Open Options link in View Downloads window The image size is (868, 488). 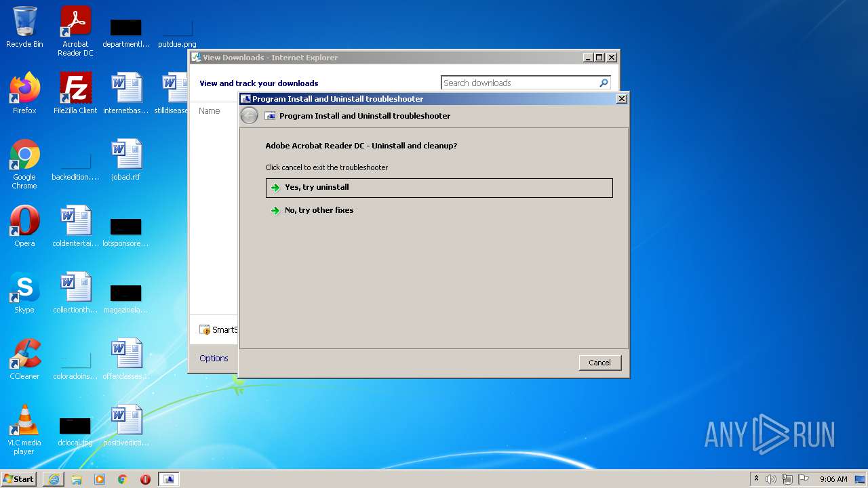click(x=214, y=359)
